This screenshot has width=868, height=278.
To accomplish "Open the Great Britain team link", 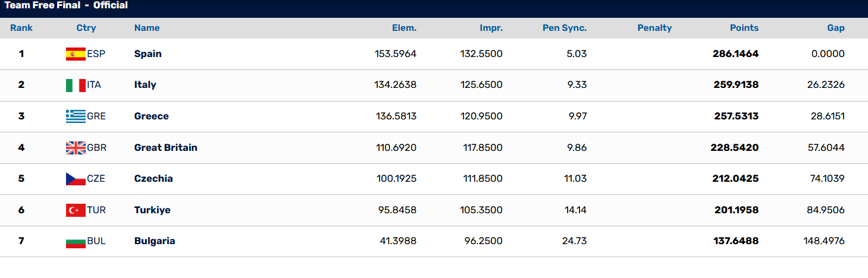I will [166, 147].
